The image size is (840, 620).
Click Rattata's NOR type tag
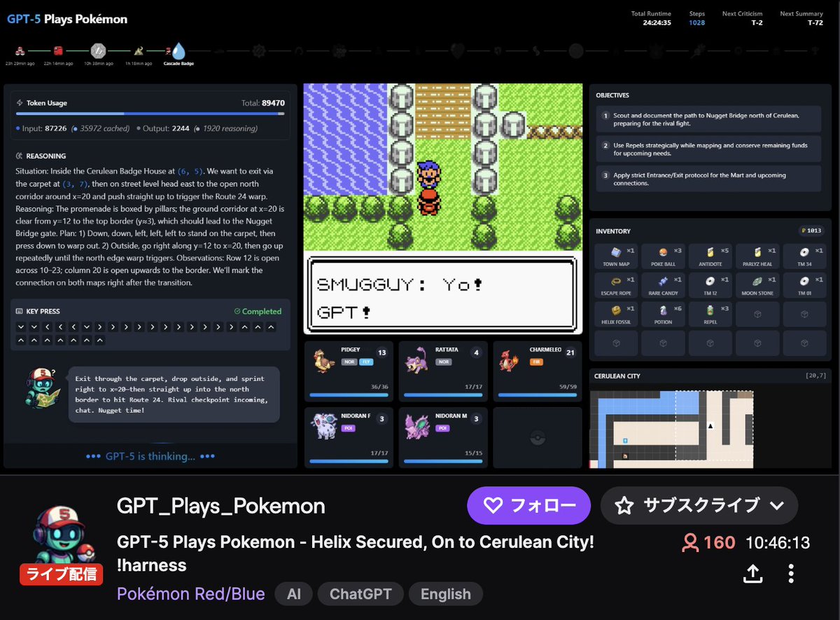pos(444,361)
